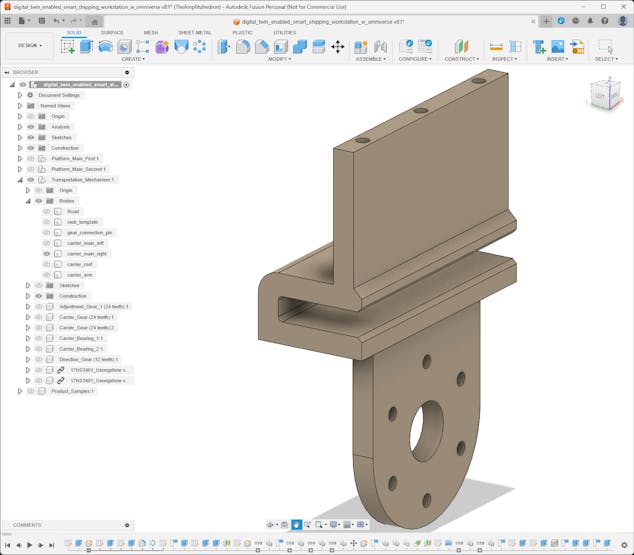
Task: Switch to the SURFACE tab
Action: point(112,32)
